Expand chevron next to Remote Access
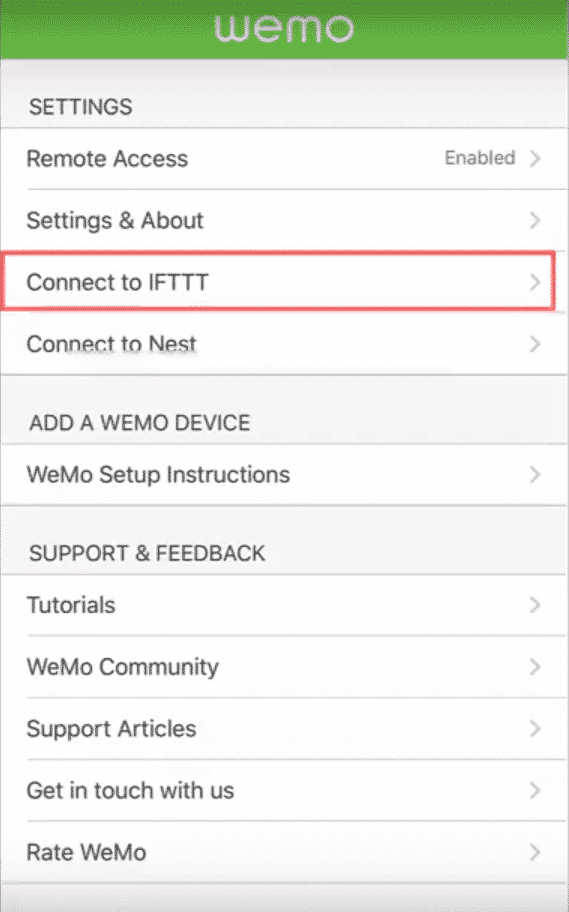 pos(535,158)
